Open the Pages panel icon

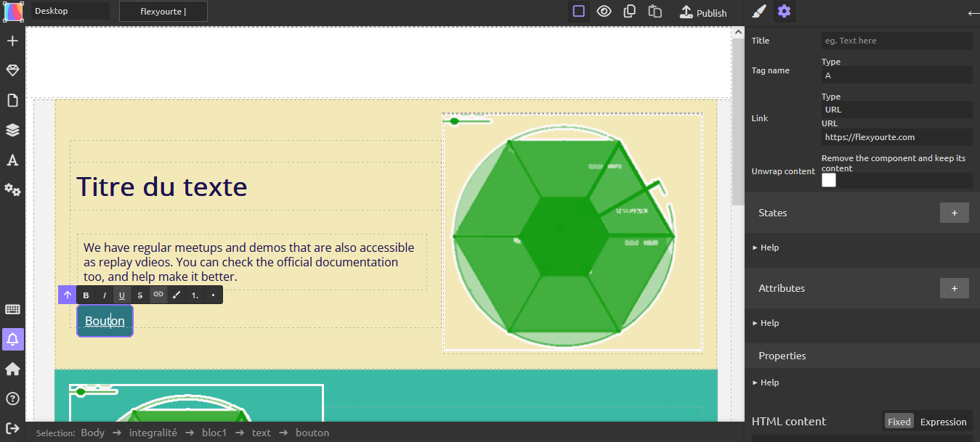click(12, 100)
